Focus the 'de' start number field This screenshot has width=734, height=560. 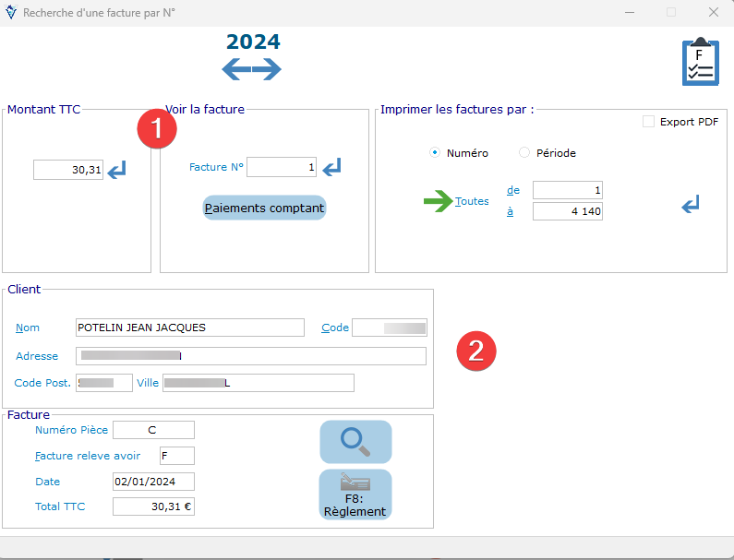pos(568,190)
